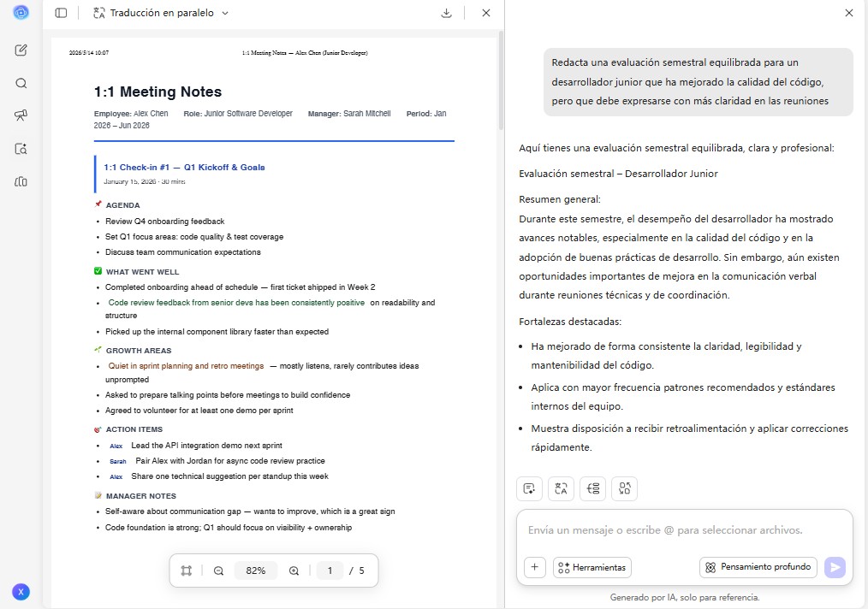Start a new chat with the compose icon

click(x=21, y=50)
